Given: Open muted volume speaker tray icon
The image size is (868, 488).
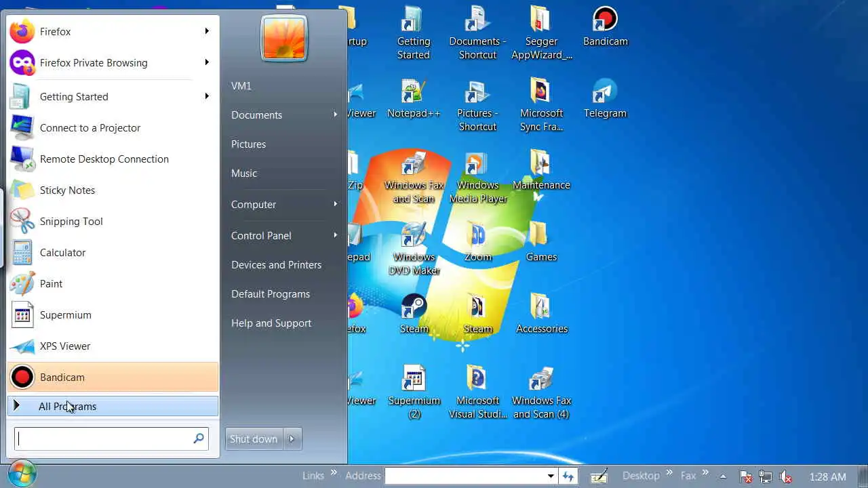Looking at the screenshot, I should click(x=786, y=476).
